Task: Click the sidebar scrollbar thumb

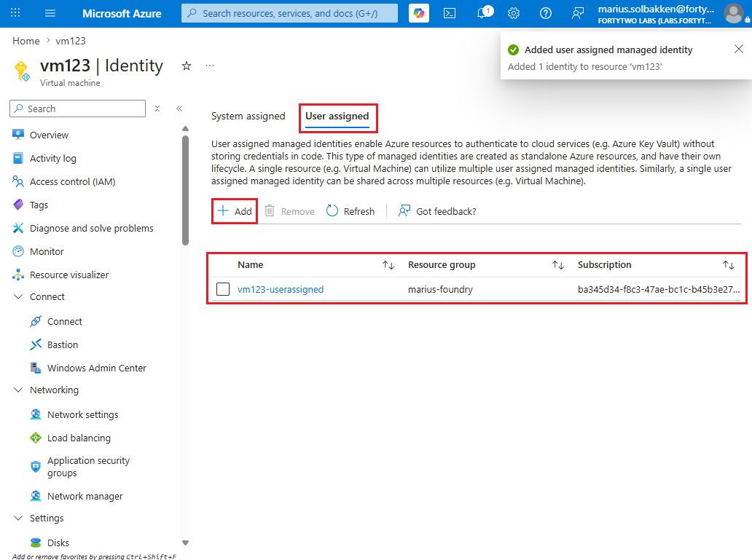Action: coord(186,190)
